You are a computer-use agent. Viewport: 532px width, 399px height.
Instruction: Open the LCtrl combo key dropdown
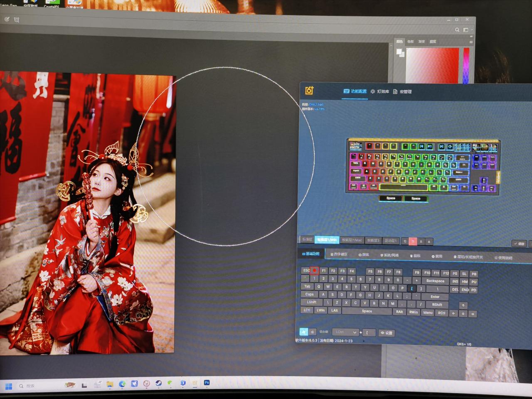tap(345, 332)
